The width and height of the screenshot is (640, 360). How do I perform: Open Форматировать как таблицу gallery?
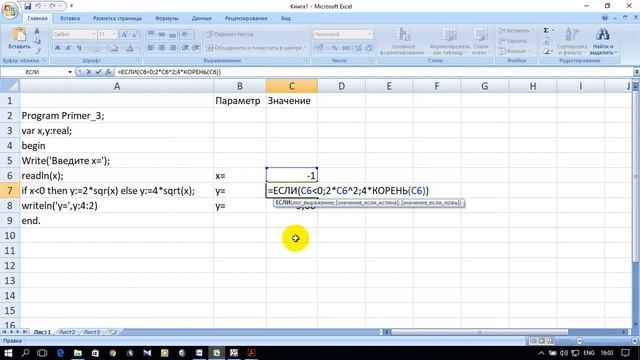coord(450,41)
